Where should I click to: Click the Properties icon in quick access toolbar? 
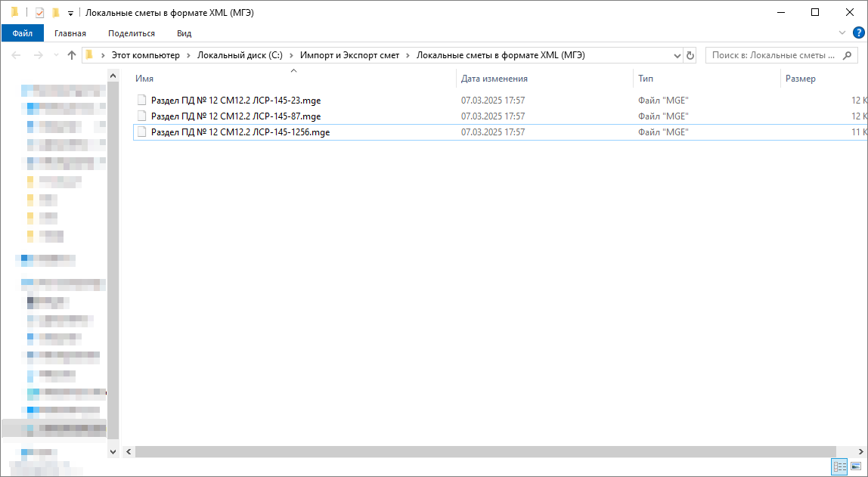pos(40,12)
